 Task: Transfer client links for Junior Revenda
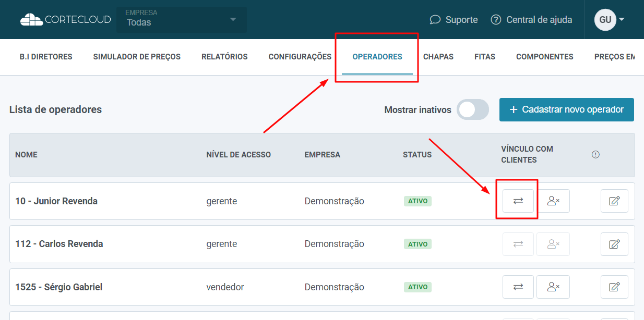(518, 201)
